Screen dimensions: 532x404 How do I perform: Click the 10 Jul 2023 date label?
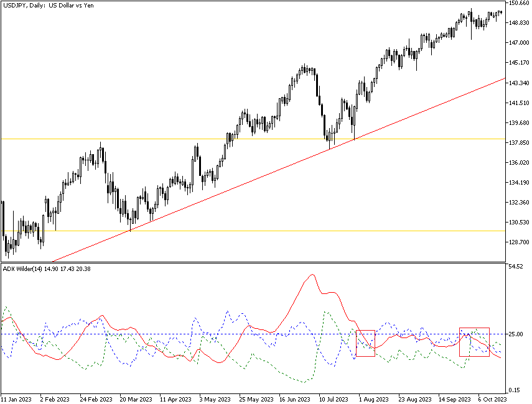pos(335,398)
